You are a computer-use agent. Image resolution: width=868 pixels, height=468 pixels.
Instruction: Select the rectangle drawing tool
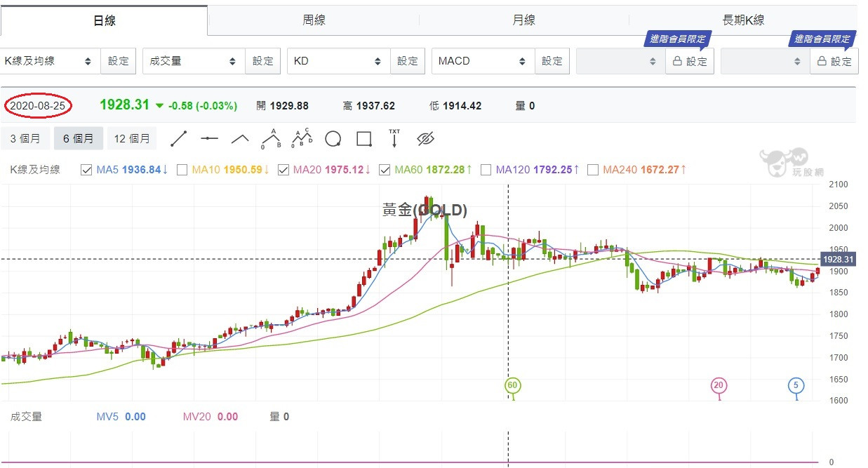(x=363, y=139)
